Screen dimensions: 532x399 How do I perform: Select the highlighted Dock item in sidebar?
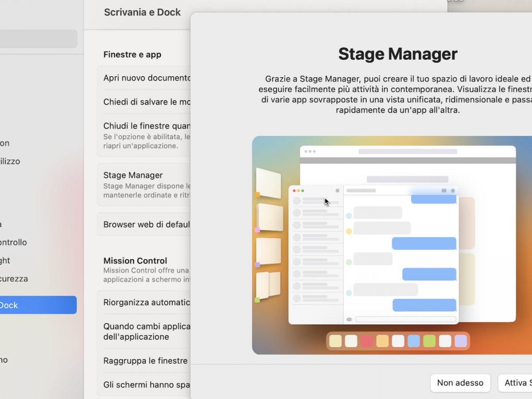(38, 305)
